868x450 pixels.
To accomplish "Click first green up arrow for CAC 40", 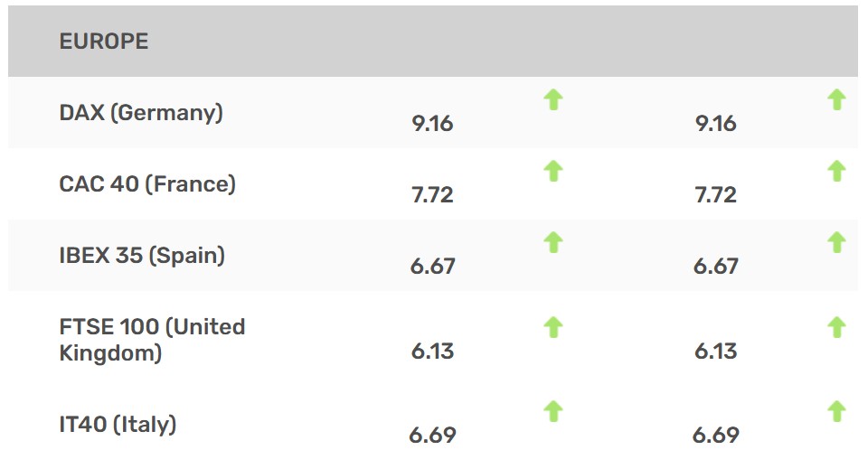I will coord(553,171).
